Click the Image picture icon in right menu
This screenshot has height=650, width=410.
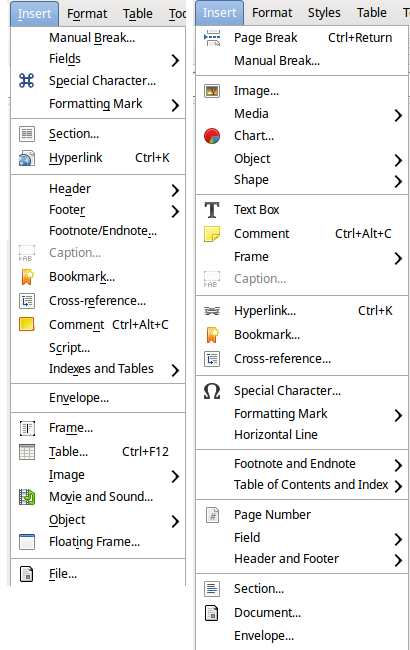[212, 91]
